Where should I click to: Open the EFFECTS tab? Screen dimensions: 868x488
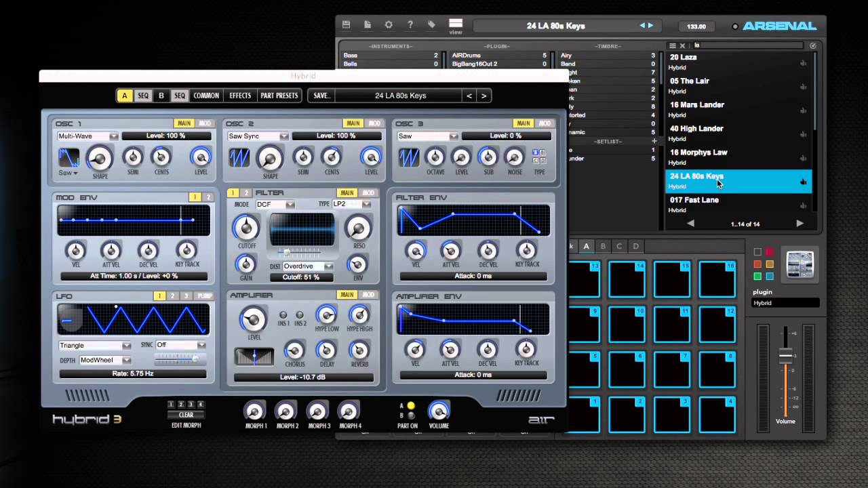(240, 96)
